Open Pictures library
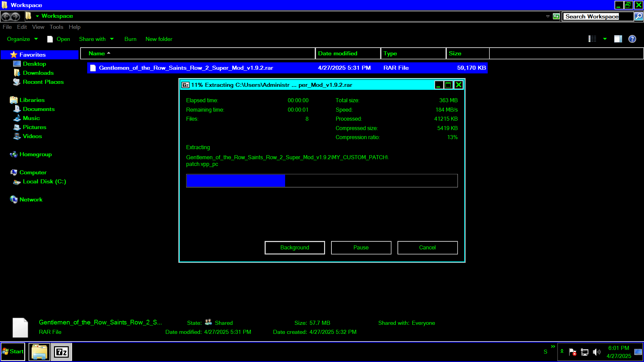 35,127
